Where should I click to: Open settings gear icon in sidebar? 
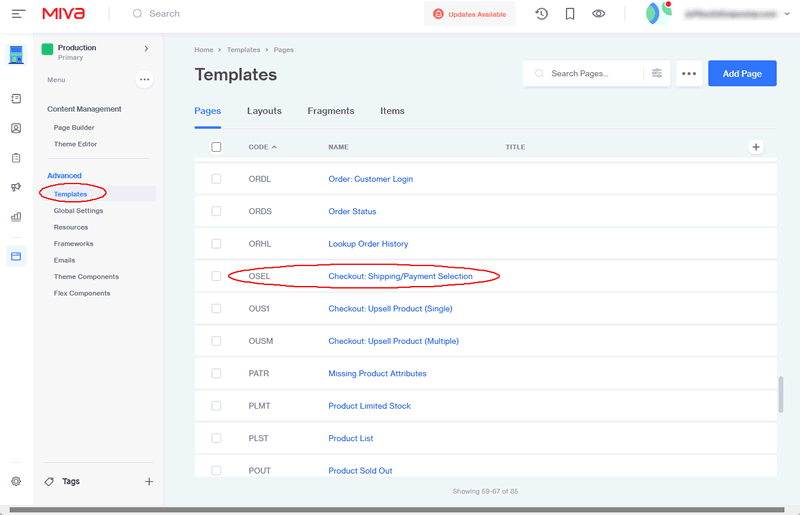coord(16,481)
